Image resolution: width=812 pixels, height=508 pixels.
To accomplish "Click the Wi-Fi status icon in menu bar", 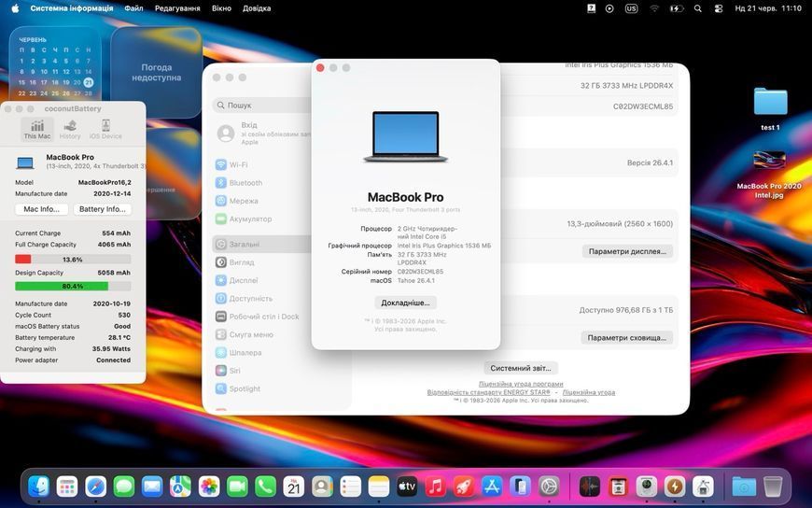I will click(654, 8).
